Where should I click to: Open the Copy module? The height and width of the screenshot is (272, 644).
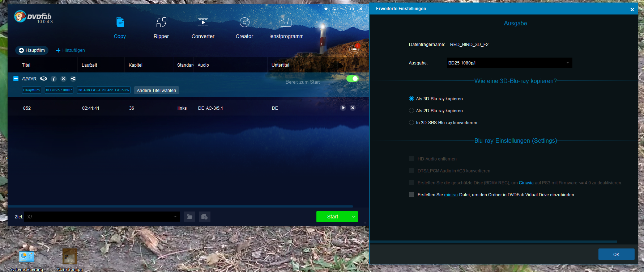[x=120, y=28]
